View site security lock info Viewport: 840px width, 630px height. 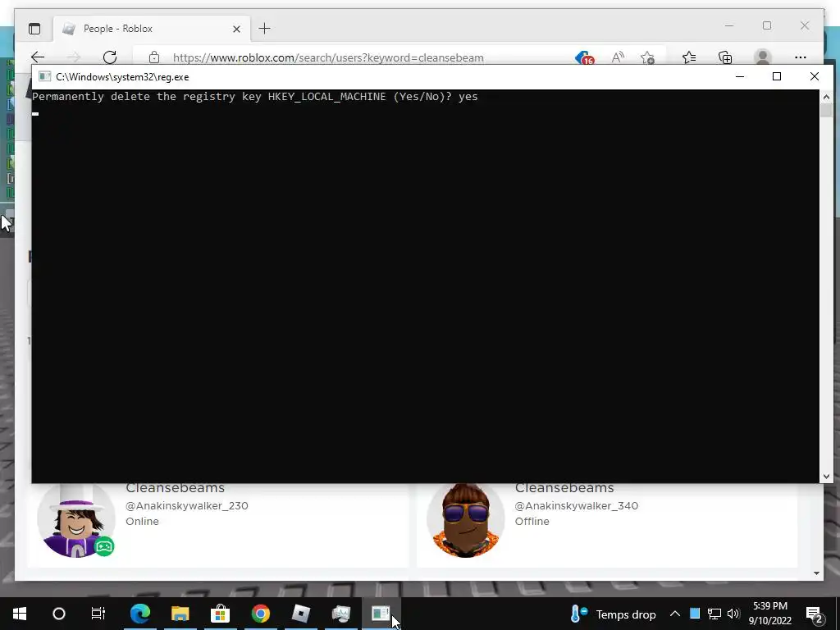(154, 57)
